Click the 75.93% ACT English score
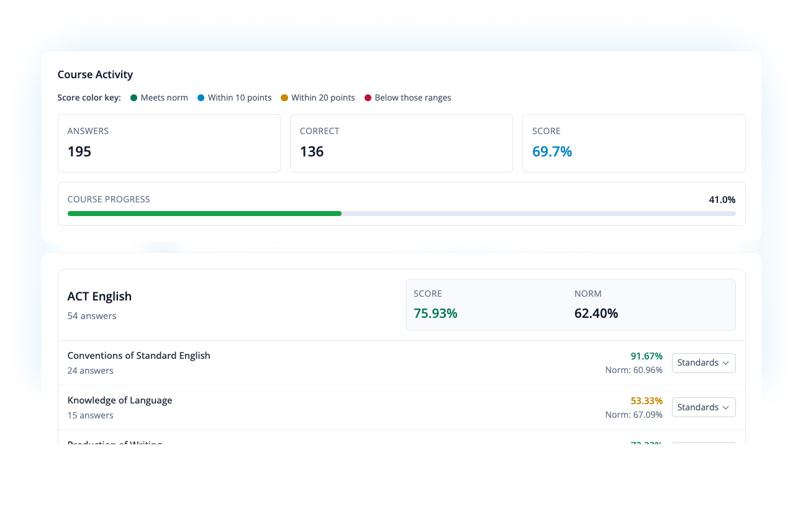The width and height of the screenshot is (803, 532). coord(435,313)
